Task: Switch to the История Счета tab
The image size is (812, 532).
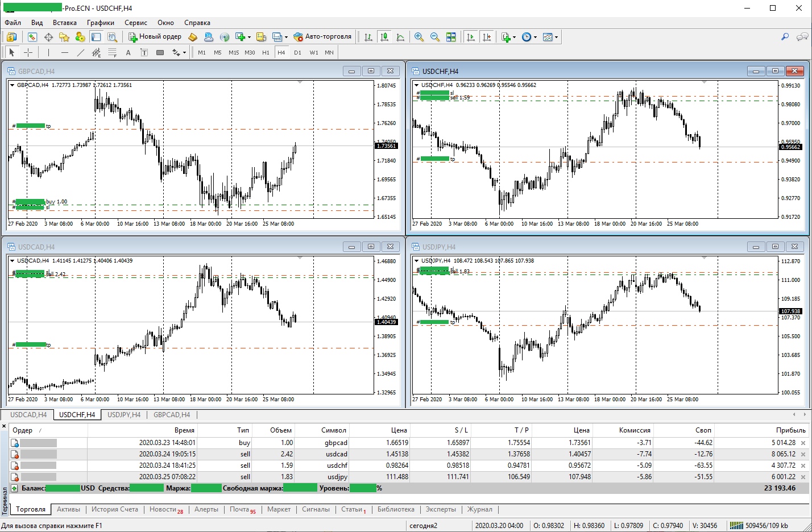Action: click(114, 509)
